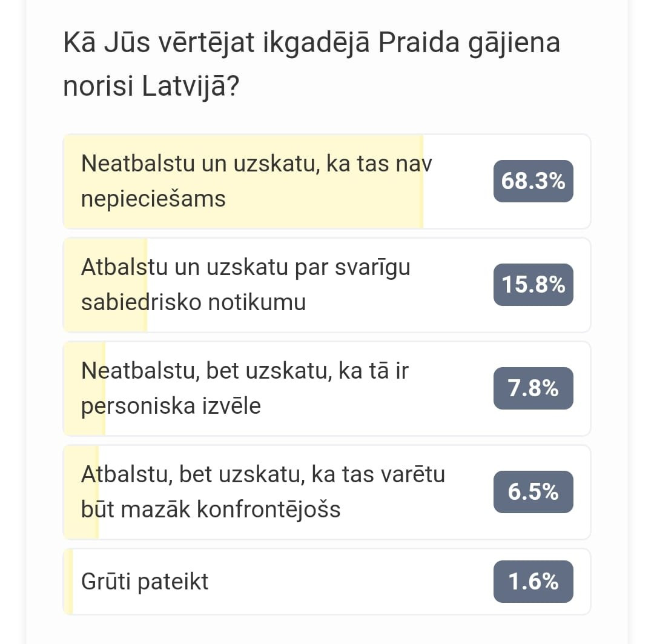Click the 15.8% result badge
The image size is (654, 644).
[x=533, y=285]
